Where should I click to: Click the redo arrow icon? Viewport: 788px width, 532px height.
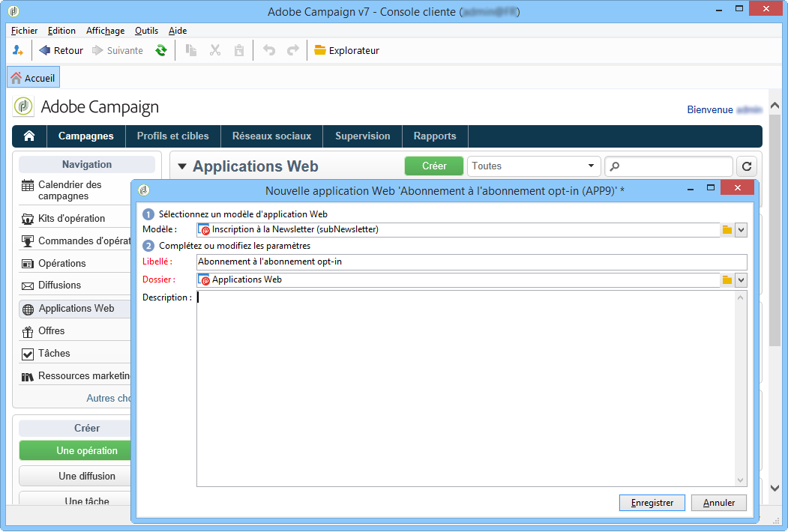click(293, 50)
